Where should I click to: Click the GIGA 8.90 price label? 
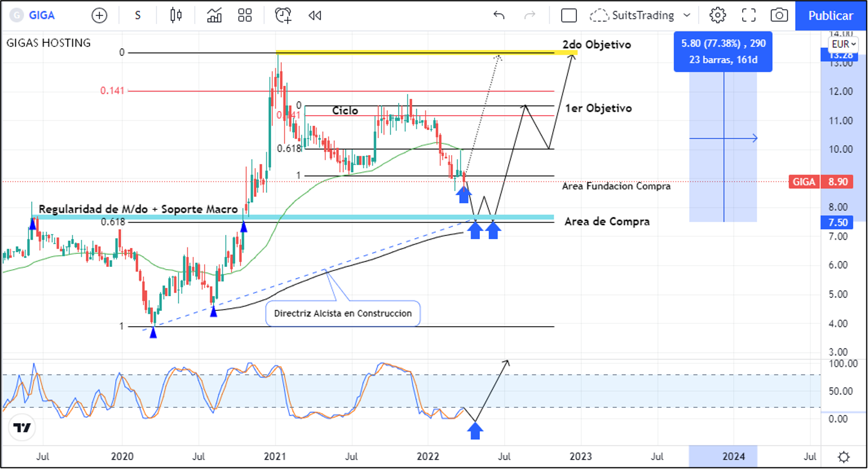click(821, 182)
